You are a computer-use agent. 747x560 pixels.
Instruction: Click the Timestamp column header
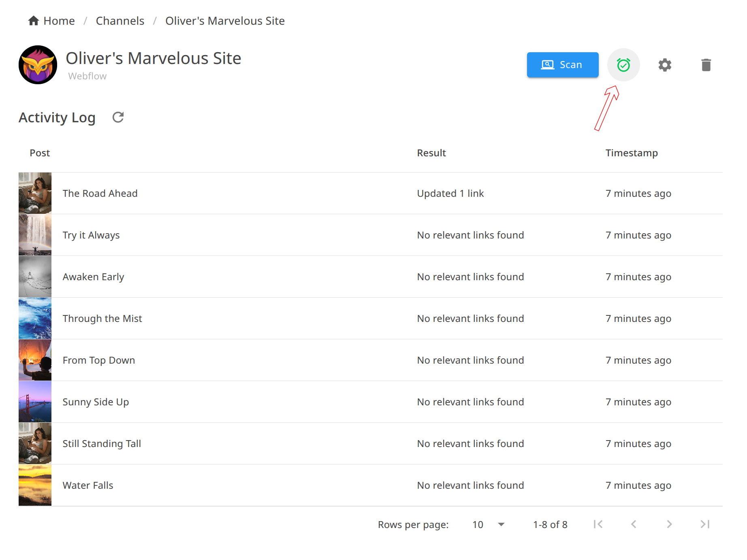(631, 153)
